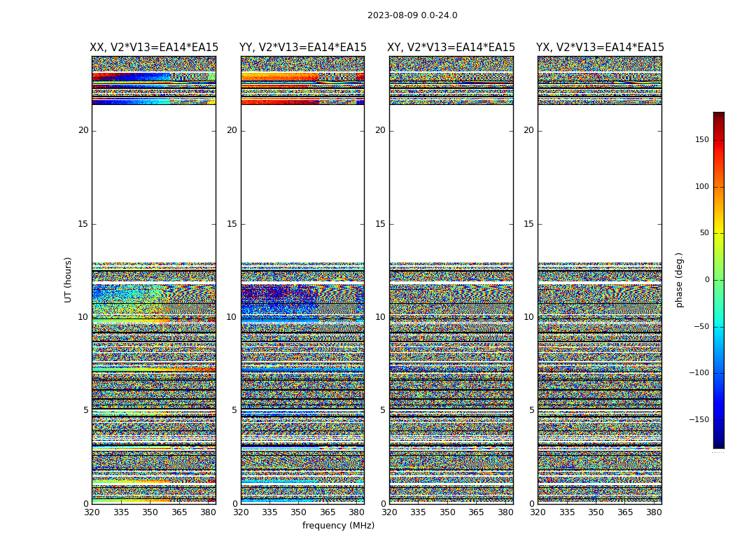
Task: Click the '20' UT tick of XY panel
Action: pos(381,130)
